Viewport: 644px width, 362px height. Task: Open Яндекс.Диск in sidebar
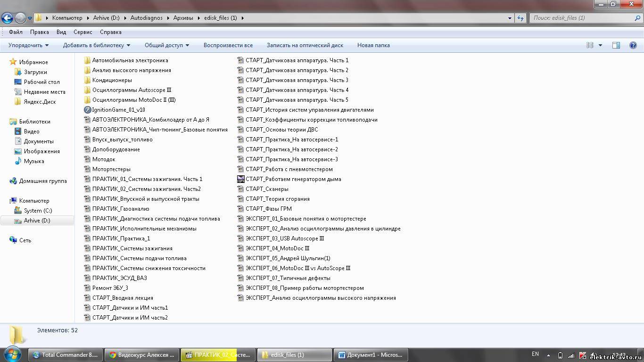point(40,102)
